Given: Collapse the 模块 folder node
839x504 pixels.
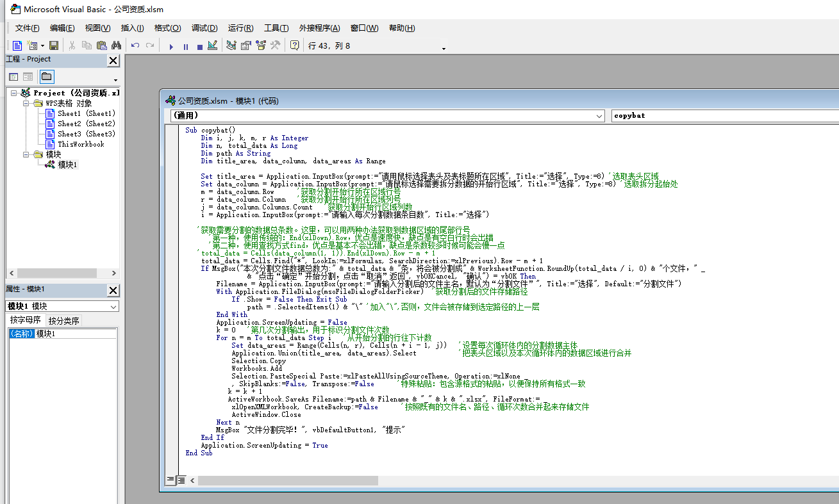Looking at the screenshot, I should click(26, 154).
